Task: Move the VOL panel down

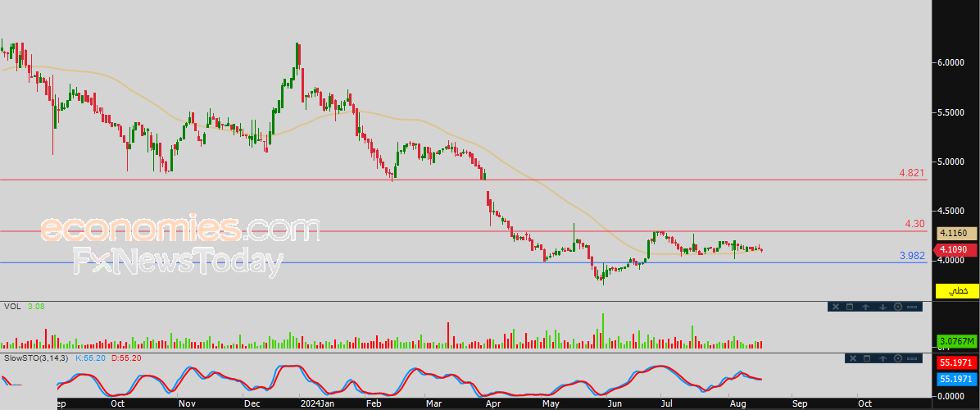Action: coord(882,307)
